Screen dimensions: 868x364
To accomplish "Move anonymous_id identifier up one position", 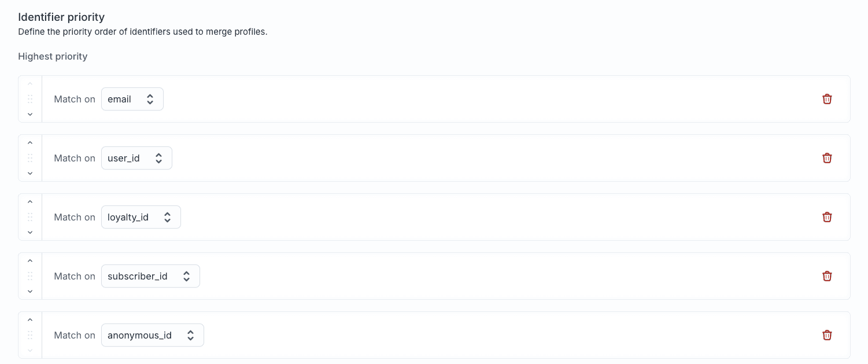I will [30, 320].
